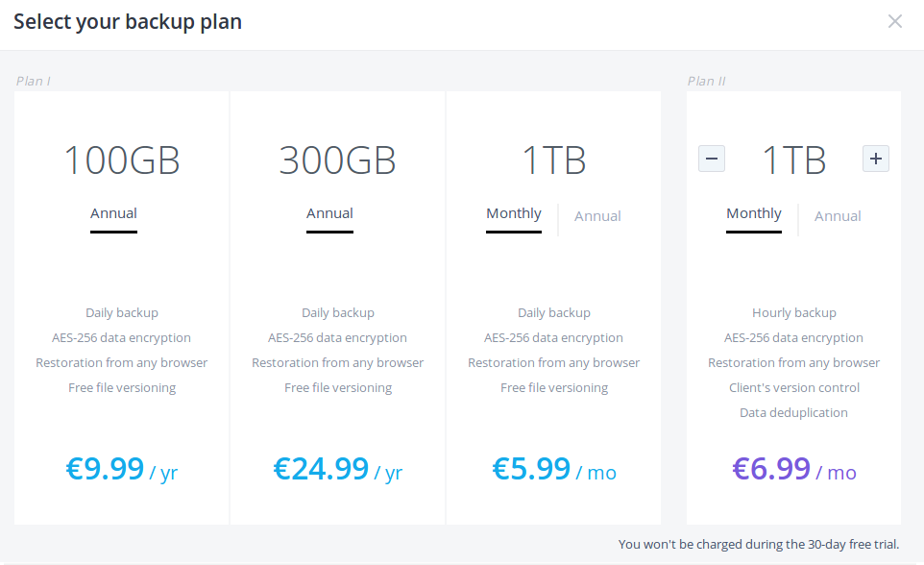This screenshot has height=565, width=924.
Task: Pick the €24.99 per year price
Action: [x=337, y=469]
